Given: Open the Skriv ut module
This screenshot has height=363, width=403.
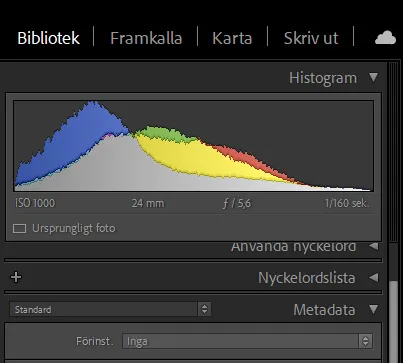Looking at the screenshot, I should tap(311, 38).
